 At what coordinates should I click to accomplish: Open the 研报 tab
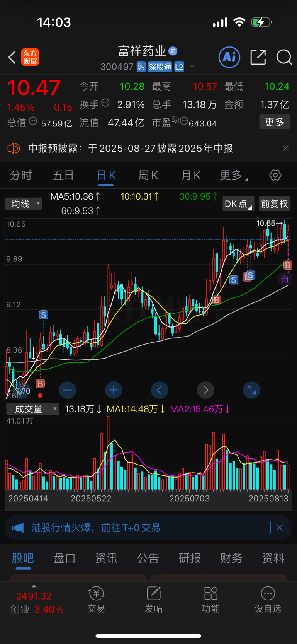click(x=190, y=558)
